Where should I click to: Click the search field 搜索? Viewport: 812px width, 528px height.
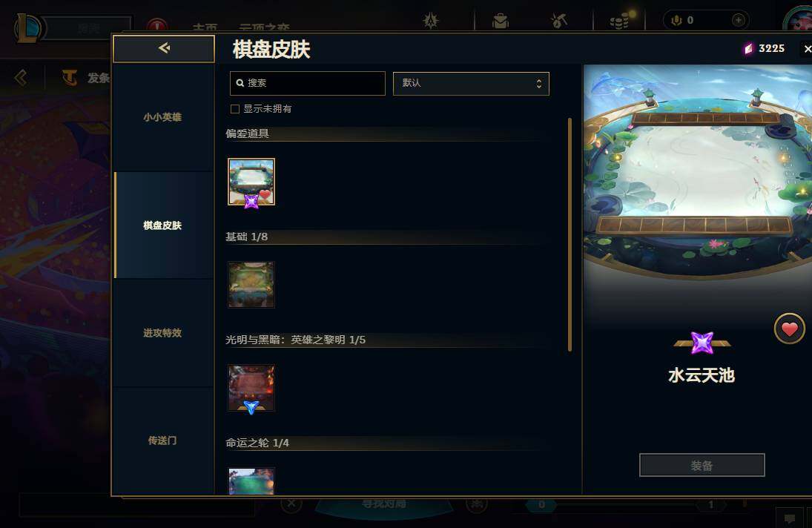pos(308,83)
